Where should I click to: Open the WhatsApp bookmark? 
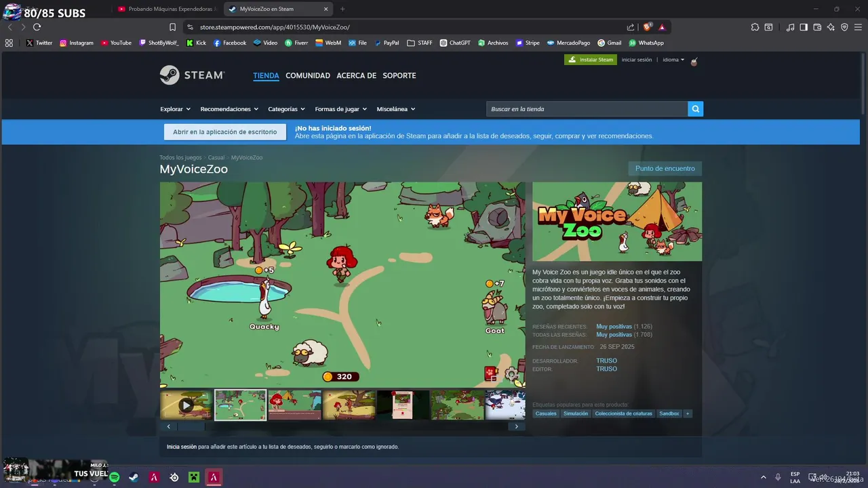pyautogui.click(x=646, y=43)
